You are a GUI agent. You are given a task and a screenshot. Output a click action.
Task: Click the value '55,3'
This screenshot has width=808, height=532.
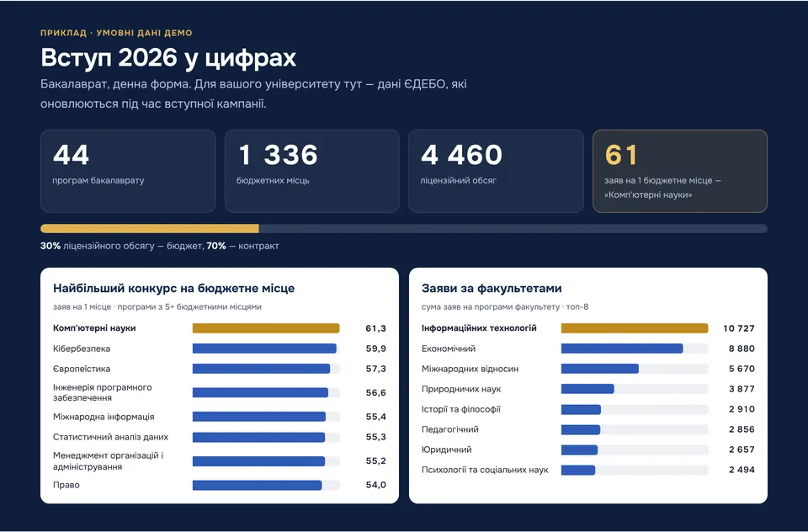(x=375, y=437)
